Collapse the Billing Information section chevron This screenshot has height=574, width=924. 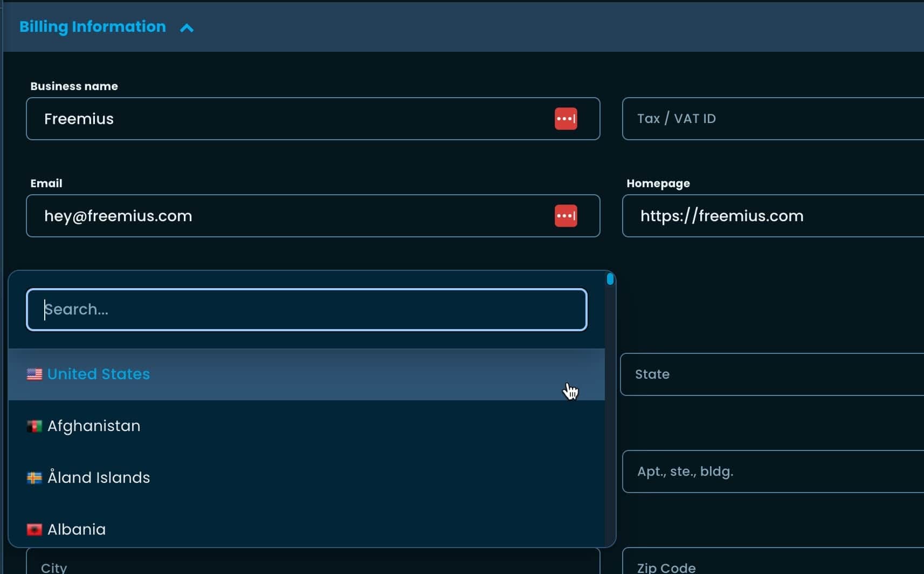(x=187, y=28)
